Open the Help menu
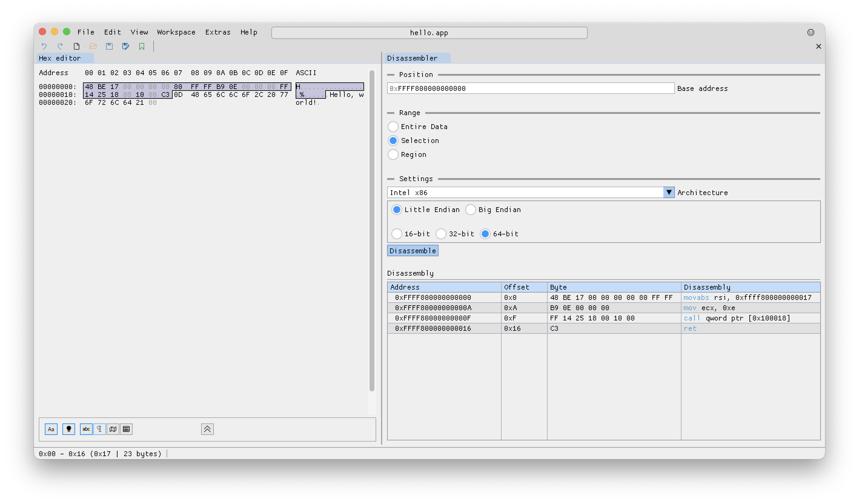This screenshot has width=859, height=504. [x=249, y=32]
